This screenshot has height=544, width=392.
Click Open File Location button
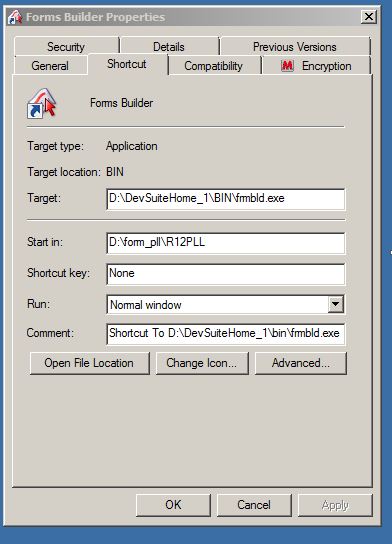click(x=90, y=363)
